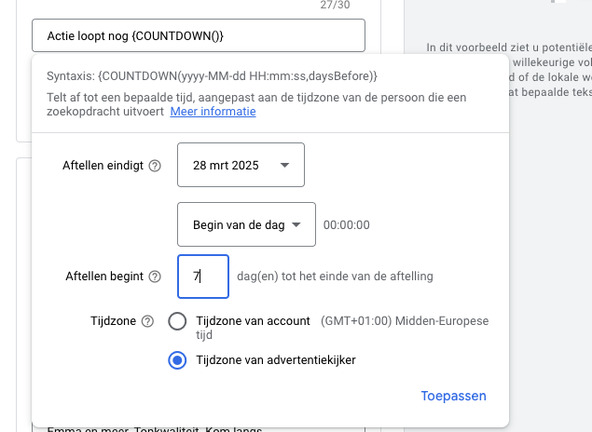The width and height of the screenshot is (592, 432).
Task: Open the Tijdzone help question mark
Action: click(147, 321)
